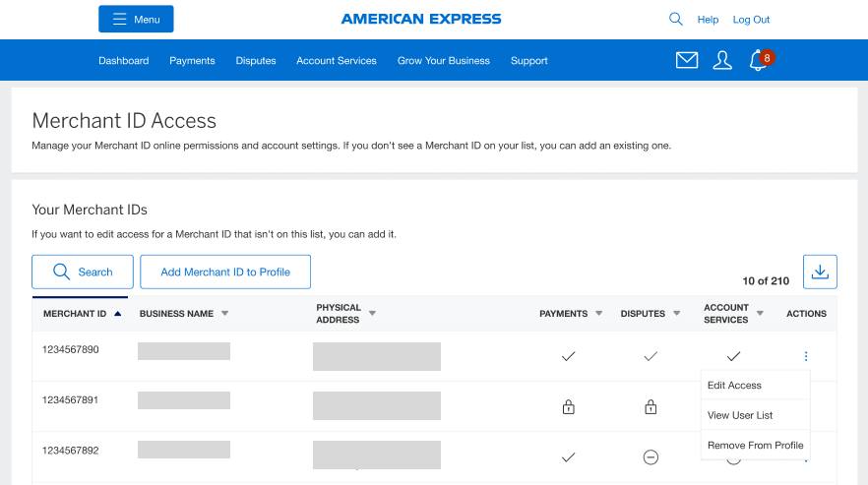Open the hamburger Menu button
Viewport: 868px width, 485px height.
(x=136, y=19)
